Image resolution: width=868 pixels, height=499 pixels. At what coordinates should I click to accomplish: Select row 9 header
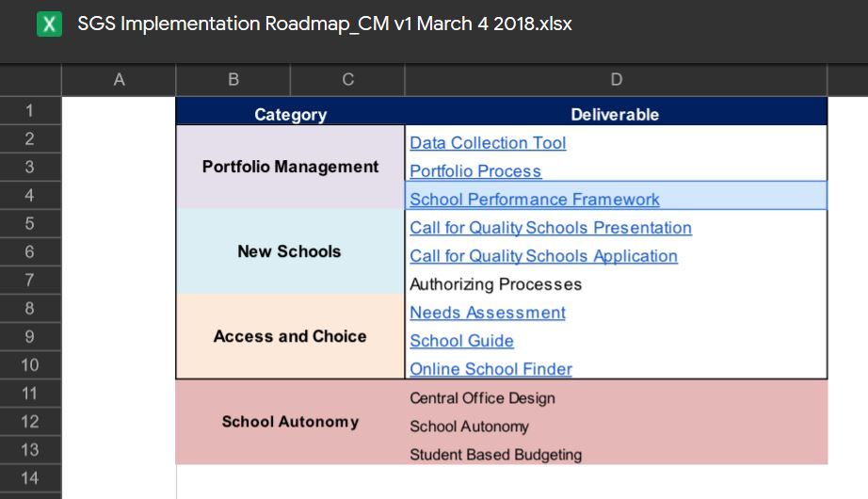point(30,337)
